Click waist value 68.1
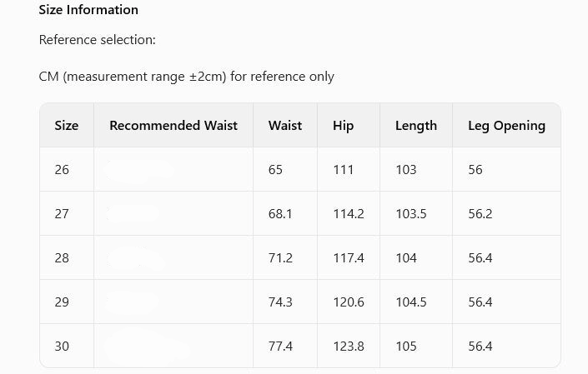Screen dimensions: 588x374 (x=280, y=214)
